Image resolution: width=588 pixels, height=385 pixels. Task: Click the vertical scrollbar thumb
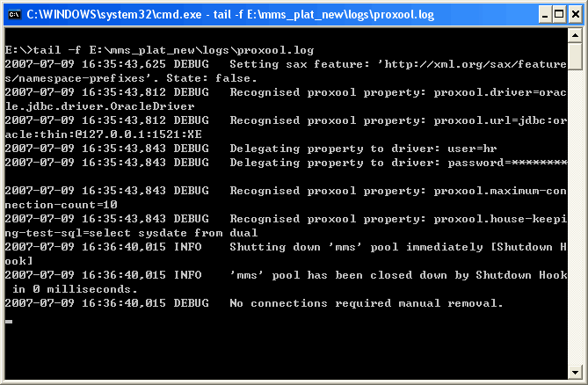[x=575, y=56]
